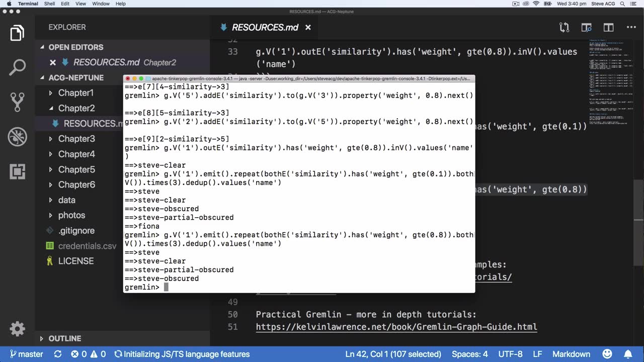The width and height of the screenshot is (644, 362).
Task: Select the RESOURCES.md editor tab
Action: (265, 27)
